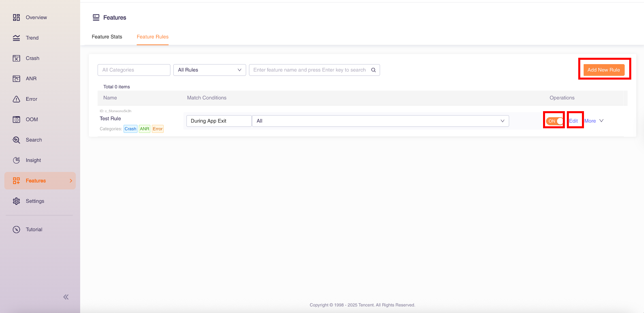This screenshot has width=644, height=313.
Task: Select the ANR icon in sidebar
Action: tap(16, 79)
